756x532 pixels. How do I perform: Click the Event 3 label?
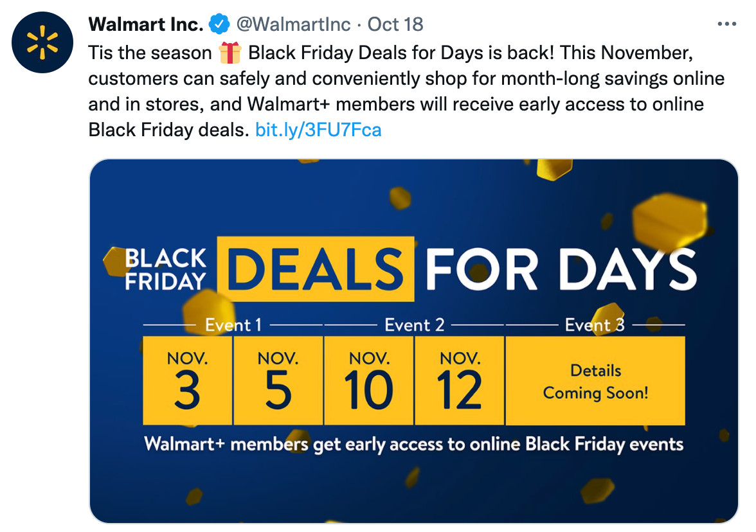tap(595, 325)
